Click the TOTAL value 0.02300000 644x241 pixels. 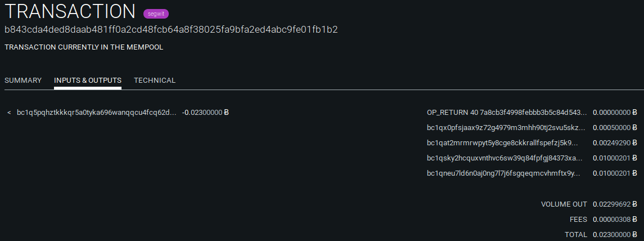pos(614,235)
